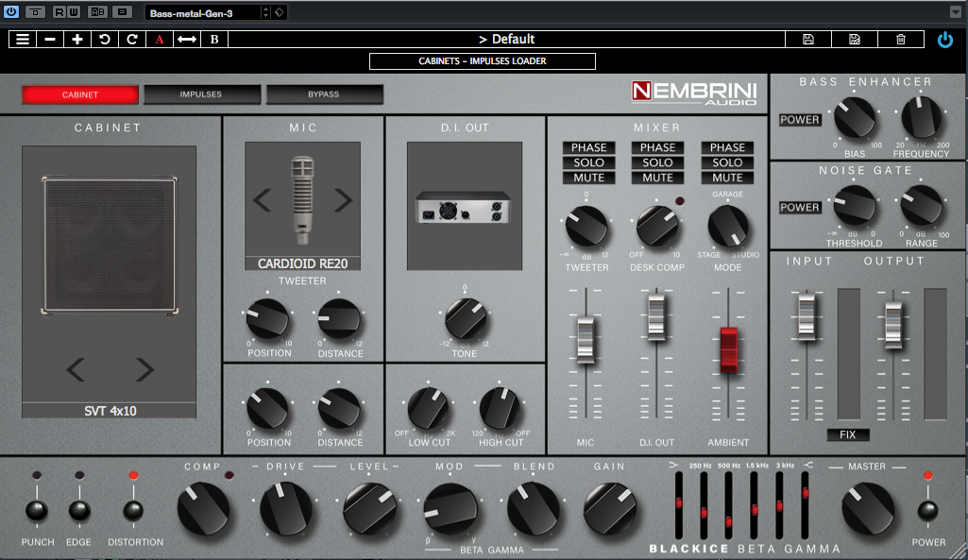The image size is (968, 560).
Task: Click the DESK COMP knob
Action: pos(657,227)
